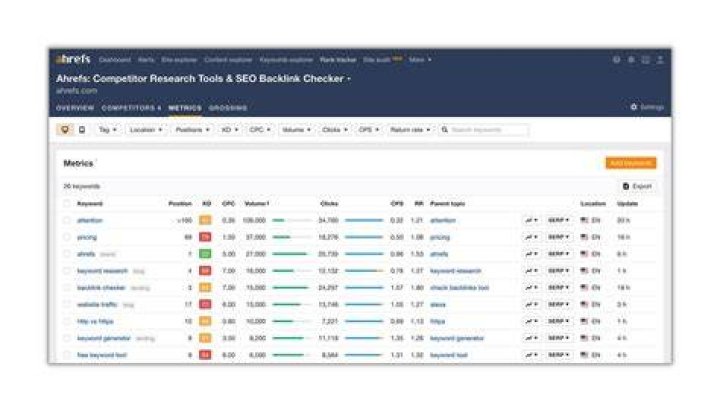Open the CPC filter dropdown
The height and width of the screenshot is (404, 720).
(259, 130)
